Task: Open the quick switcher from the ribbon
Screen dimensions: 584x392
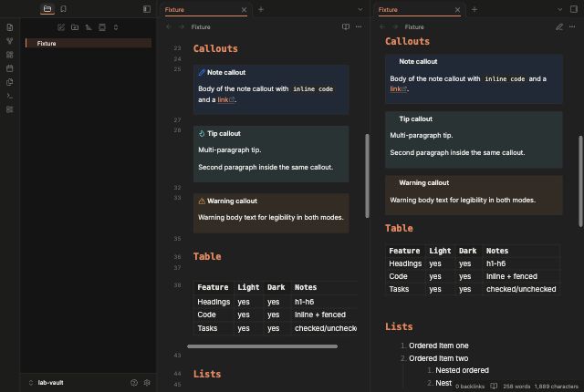Action: 10,27
